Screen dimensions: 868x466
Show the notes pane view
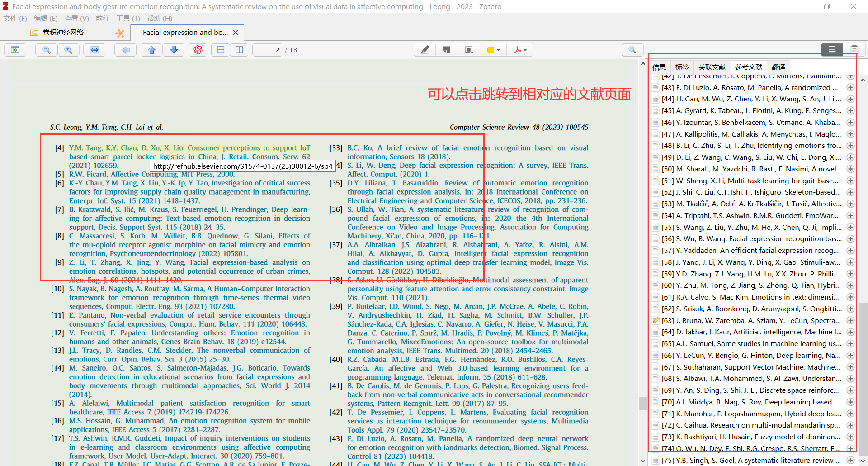854,49
